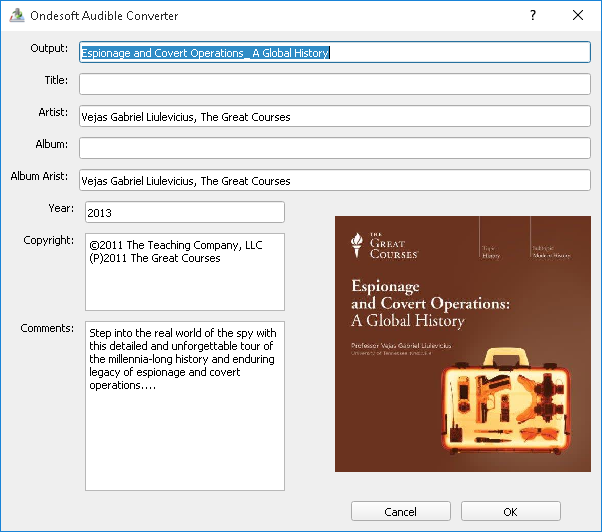Click the Title label
602x532 pixels.
pyautogui.click(x=56, y=80)
